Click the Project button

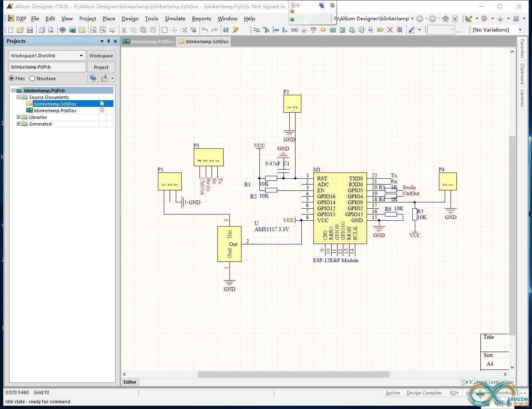(101, 67)
